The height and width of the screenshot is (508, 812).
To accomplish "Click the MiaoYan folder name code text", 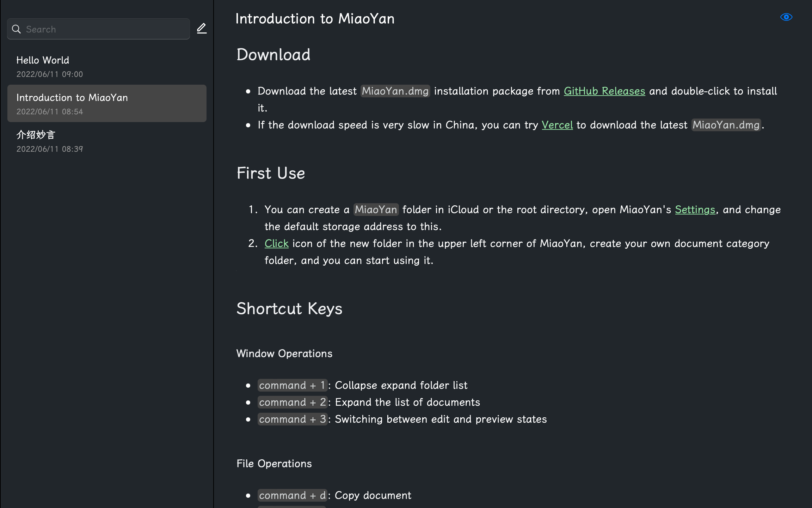I will point(376,210).
